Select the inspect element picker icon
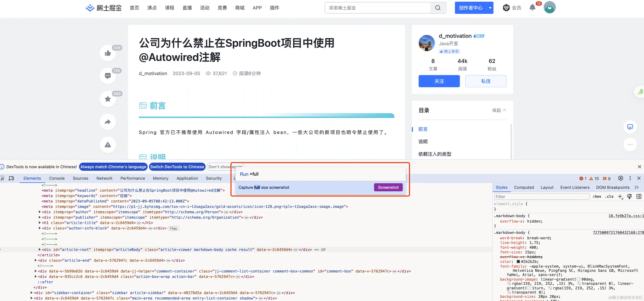This screenshot has width=644, height=301. pos(3,178)
